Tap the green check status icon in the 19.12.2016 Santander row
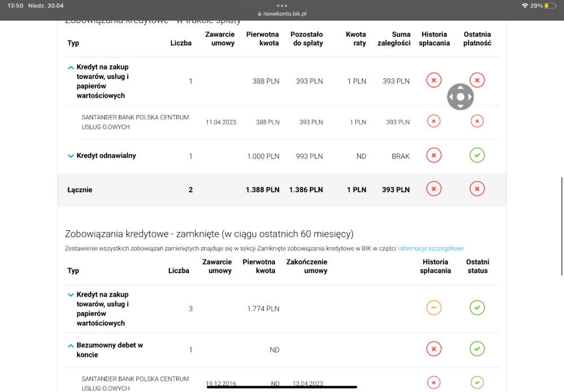This screenshot has height=392, width=564. pyautogui.click(x=477, y=382)
